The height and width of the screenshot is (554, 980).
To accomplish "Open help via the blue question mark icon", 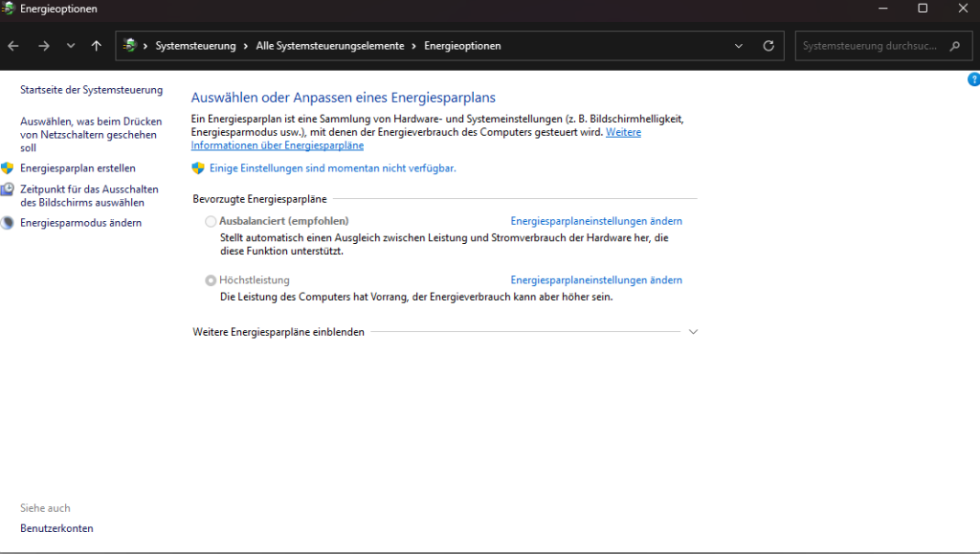I will coord(973,80).
